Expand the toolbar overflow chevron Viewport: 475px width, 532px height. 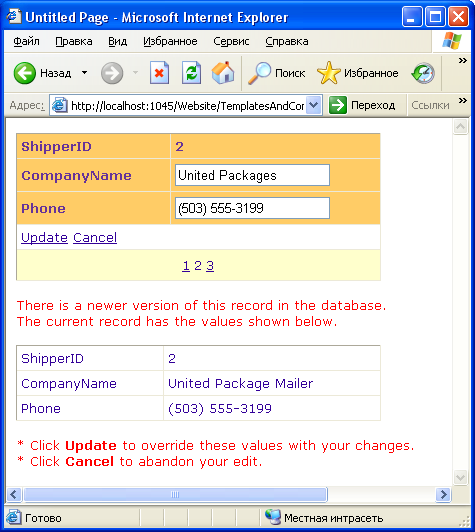[x=462, y=61]
